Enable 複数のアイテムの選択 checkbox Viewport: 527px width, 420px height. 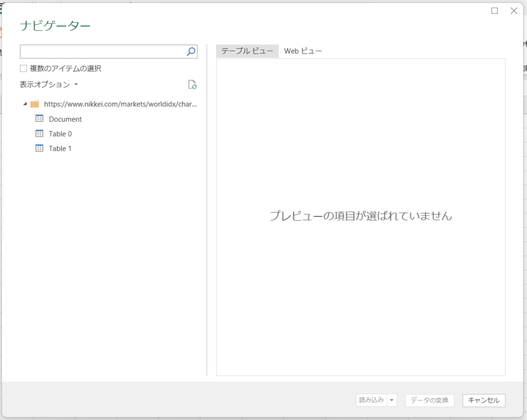24,68
